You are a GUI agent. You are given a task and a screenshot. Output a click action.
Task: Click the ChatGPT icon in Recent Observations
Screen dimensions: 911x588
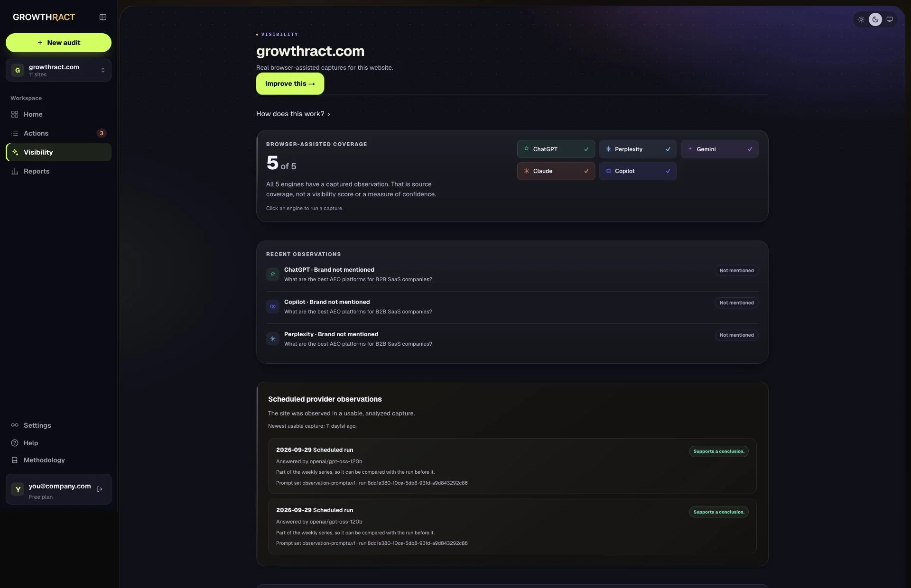pos(273,274)
